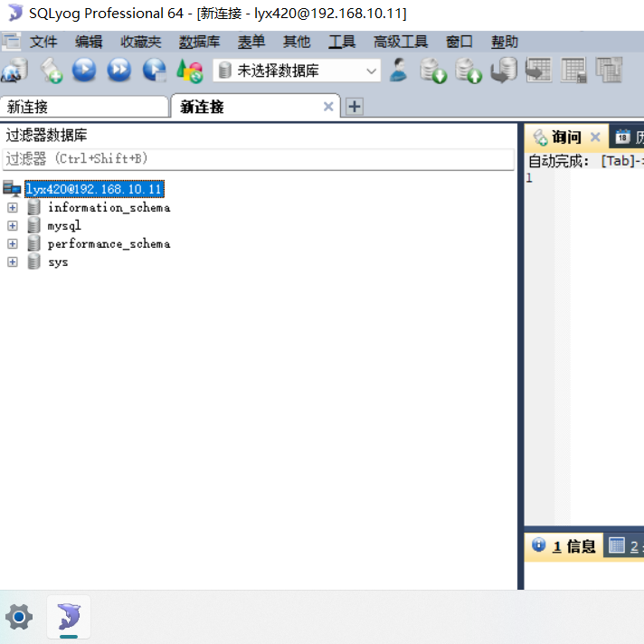Select the information_schema database name
644x644 pixels.
[x=109, y=207]
